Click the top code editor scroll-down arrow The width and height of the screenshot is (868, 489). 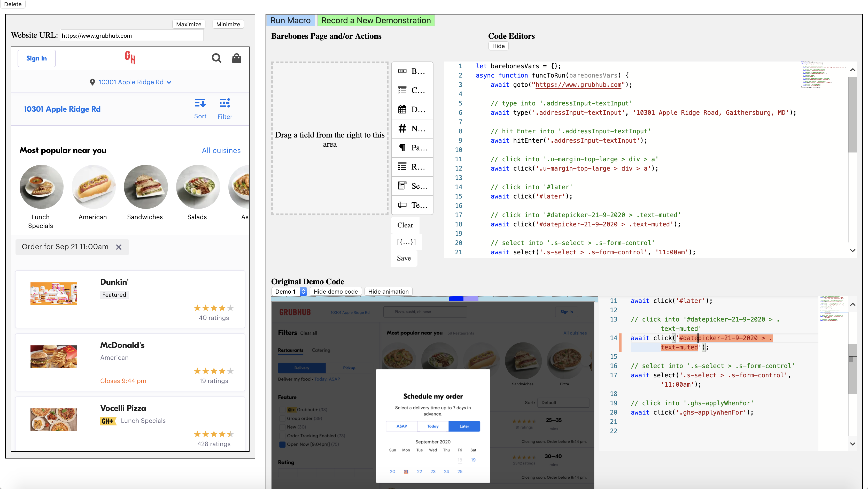[x=853, y=251]
